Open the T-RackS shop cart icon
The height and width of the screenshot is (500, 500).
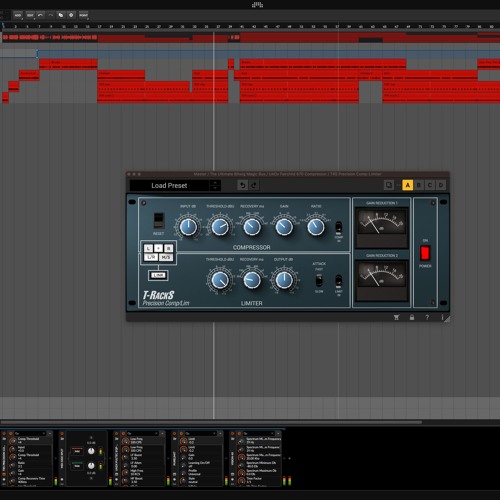(x=396, y=317)
